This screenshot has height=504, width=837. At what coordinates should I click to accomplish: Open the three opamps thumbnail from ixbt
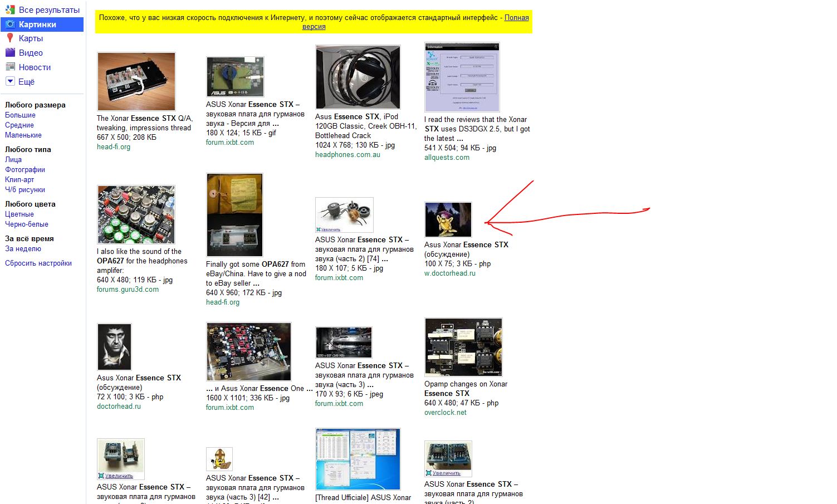[344, 215]
